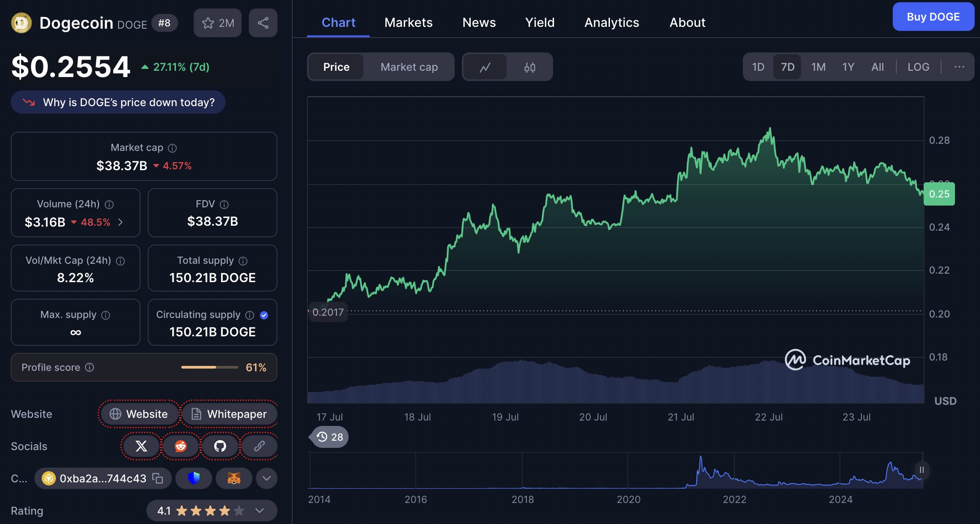Expand Volume (24h) details arrow
The image size is (980, 524).
[x=120, y=222]
